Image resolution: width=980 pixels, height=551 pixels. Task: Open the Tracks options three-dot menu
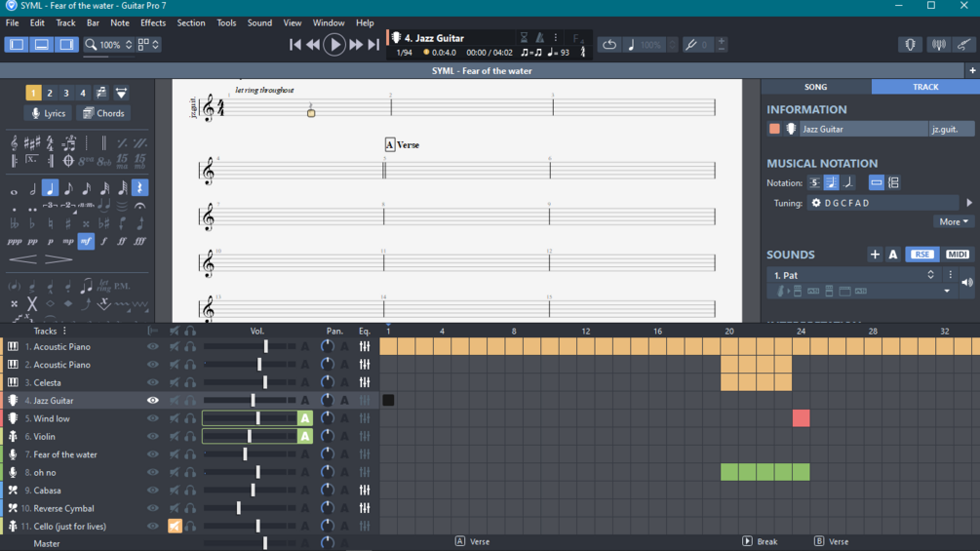[64, 332]
